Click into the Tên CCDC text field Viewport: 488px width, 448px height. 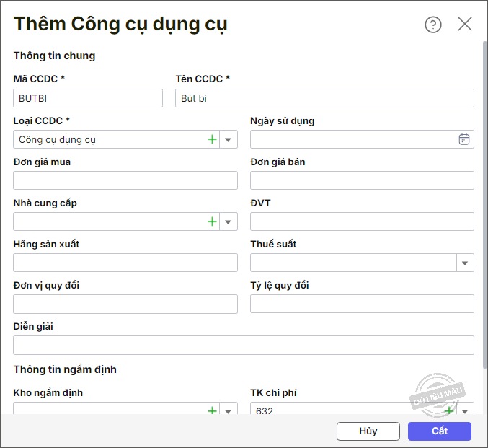tap(324, 98)
